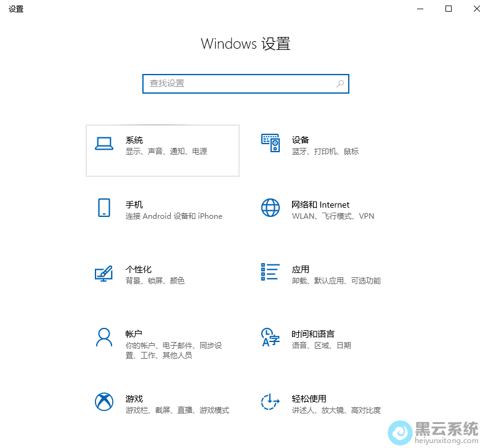
Task: Open the 设备 keyboard and speaker icon
Action: [270, 143]
